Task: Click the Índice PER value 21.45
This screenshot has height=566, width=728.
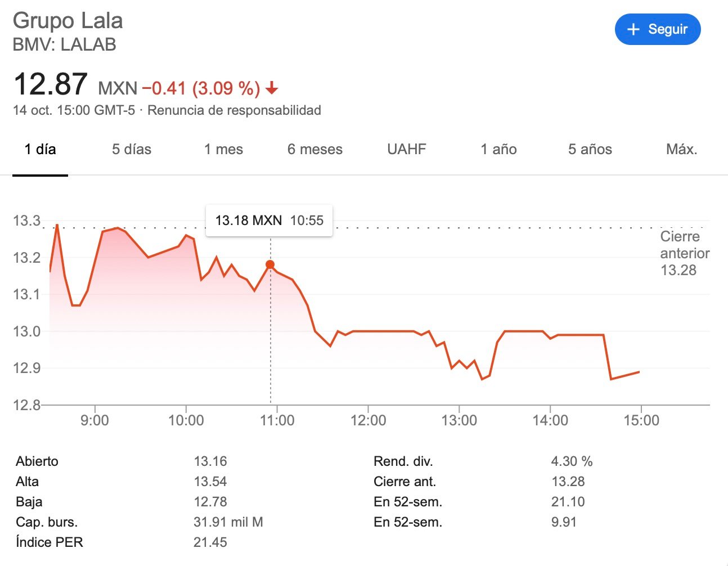Action: [210, 542]
